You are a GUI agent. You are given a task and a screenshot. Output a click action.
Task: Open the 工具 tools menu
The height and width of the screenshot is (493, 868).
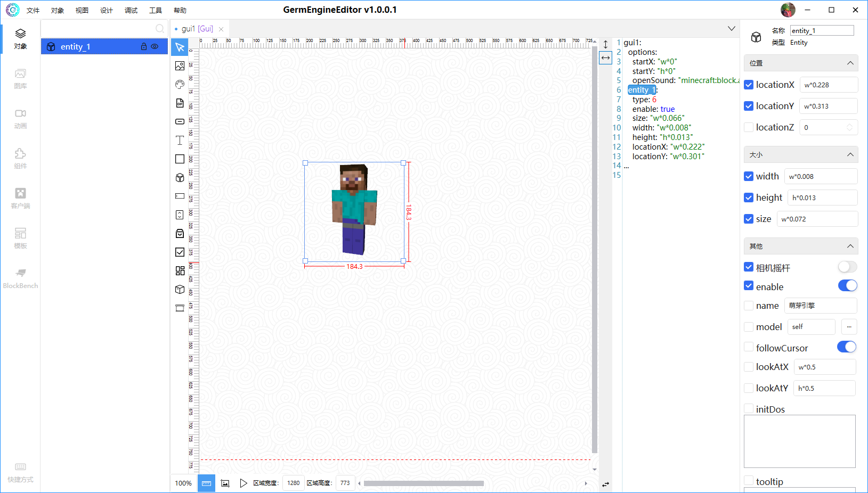click(156, 11)
